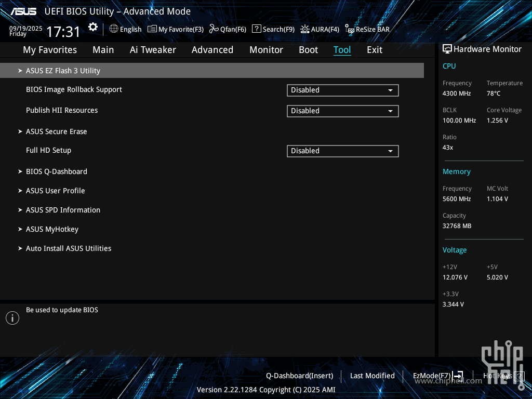Expand ASUS User Profile submenu
Viewport: 532px width, 399px height.
55,191
